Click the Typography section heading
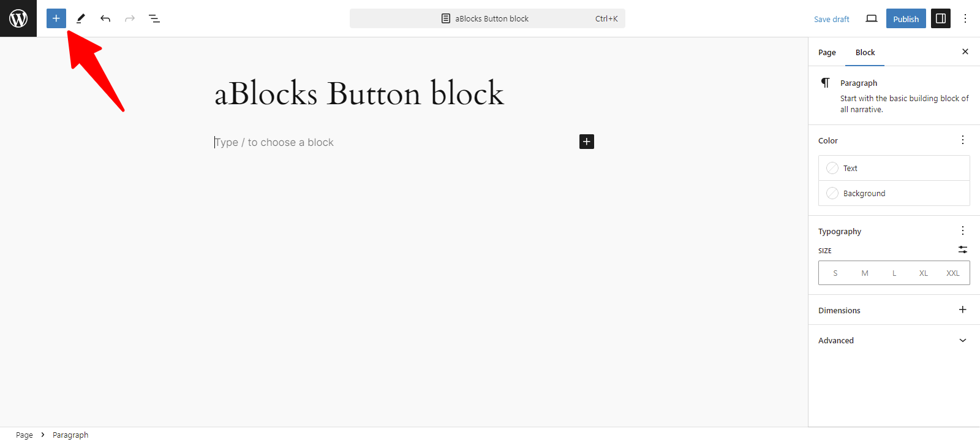Image resolution: width=980 pixels, height=442 pixels. click(840, 231)
